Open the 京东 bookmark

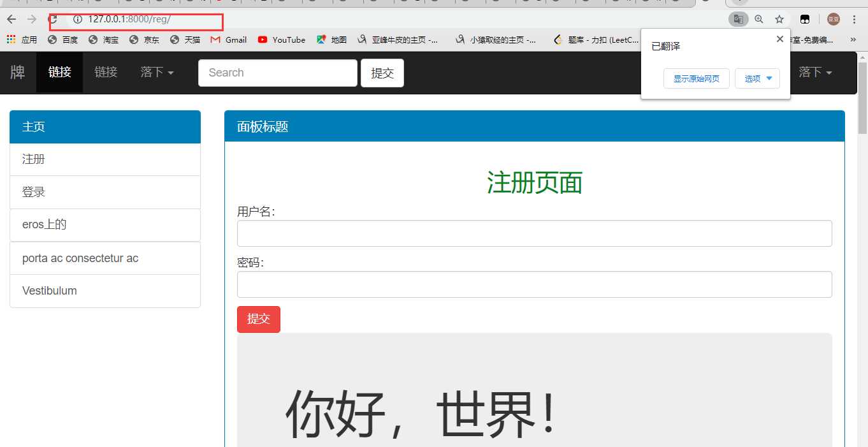144,40
